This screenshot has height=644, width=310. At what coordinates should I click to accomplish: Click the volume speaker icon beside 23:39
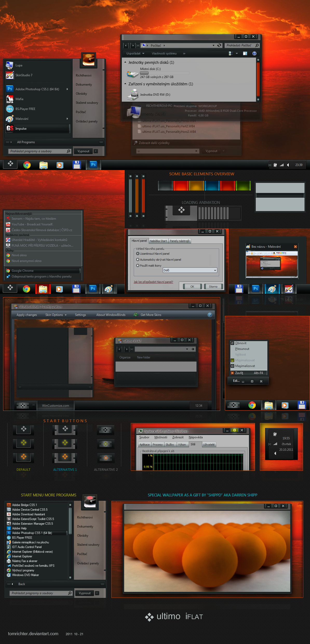point(288,165)
